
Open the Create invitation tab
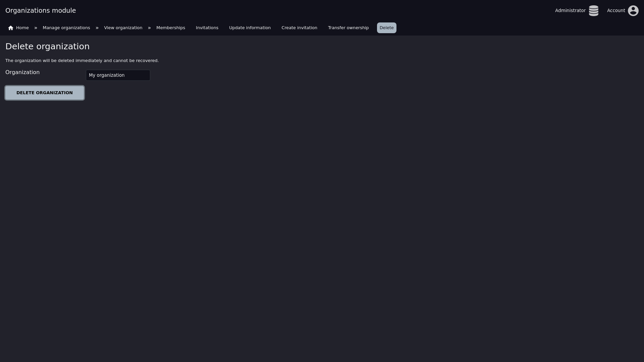299,28
